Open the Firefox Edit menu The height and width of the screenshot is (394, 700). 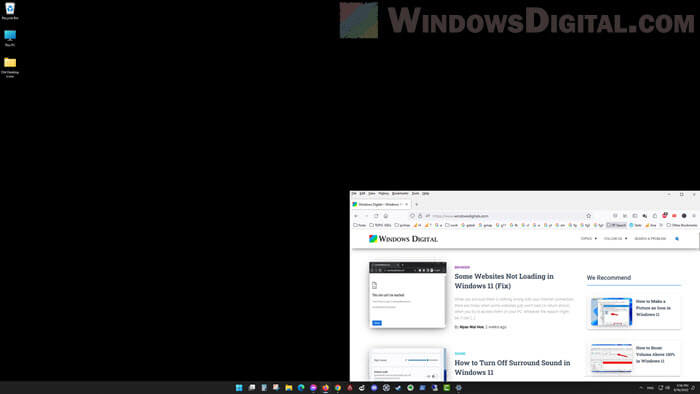362,194
